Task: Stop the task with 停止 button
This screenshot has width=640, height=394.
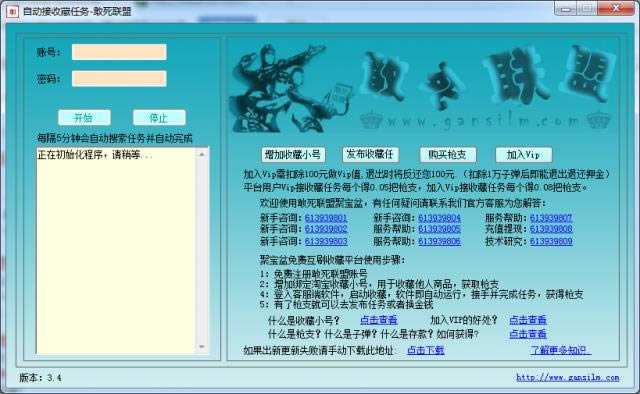Action: tap(159, 118)
